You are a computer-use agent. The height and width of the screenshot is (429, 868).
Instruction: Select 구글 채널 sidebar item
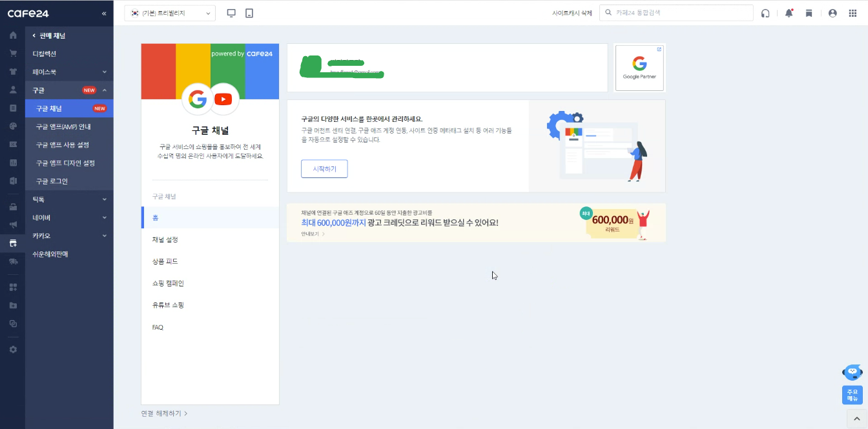click(69, 108)
